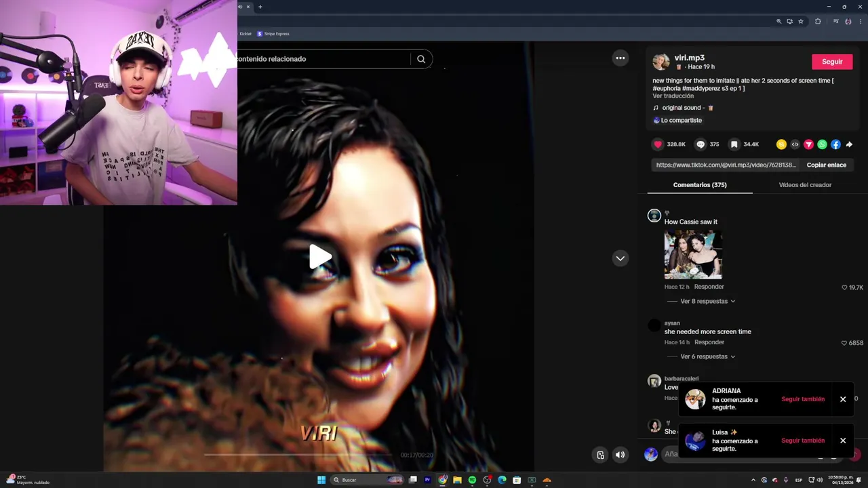
Task: Open a new browser tab with plus
Action: [x=260, y=7]
